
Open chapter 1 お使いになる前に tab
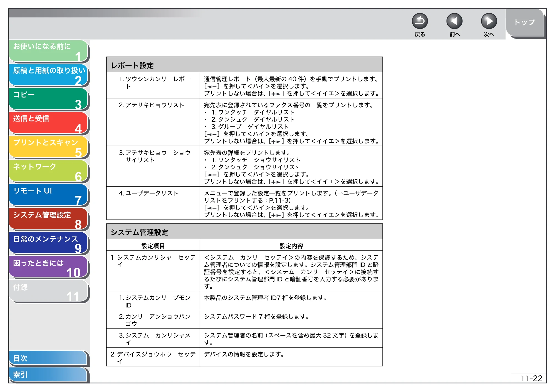(x=49, y=51)
